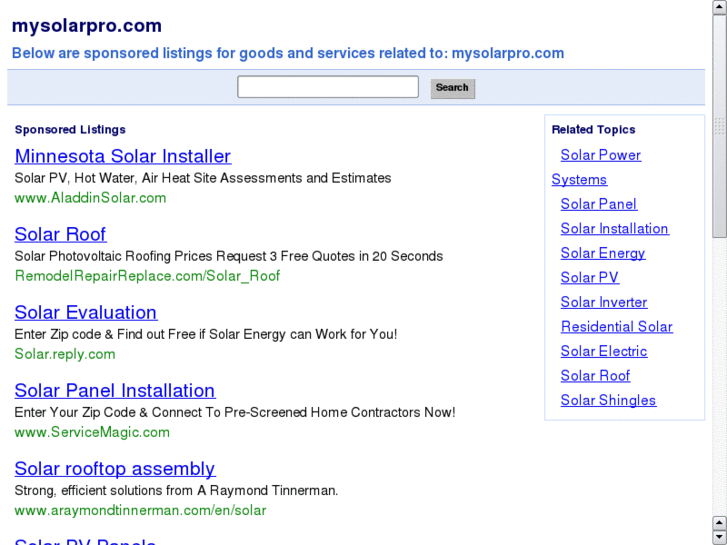
Task: Click the vertical scrollbar thumb
Action: (719, 125)
